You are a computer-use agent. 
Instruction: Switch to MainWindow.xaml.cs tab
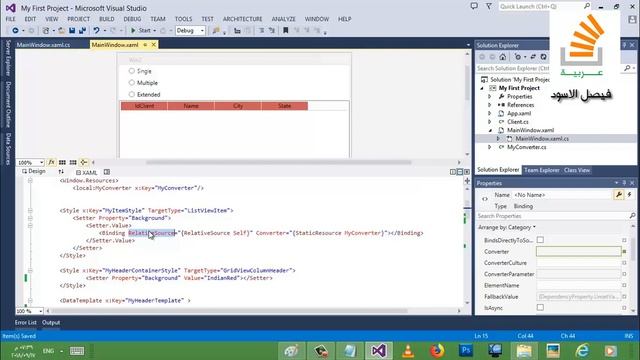tap(43, 45)
